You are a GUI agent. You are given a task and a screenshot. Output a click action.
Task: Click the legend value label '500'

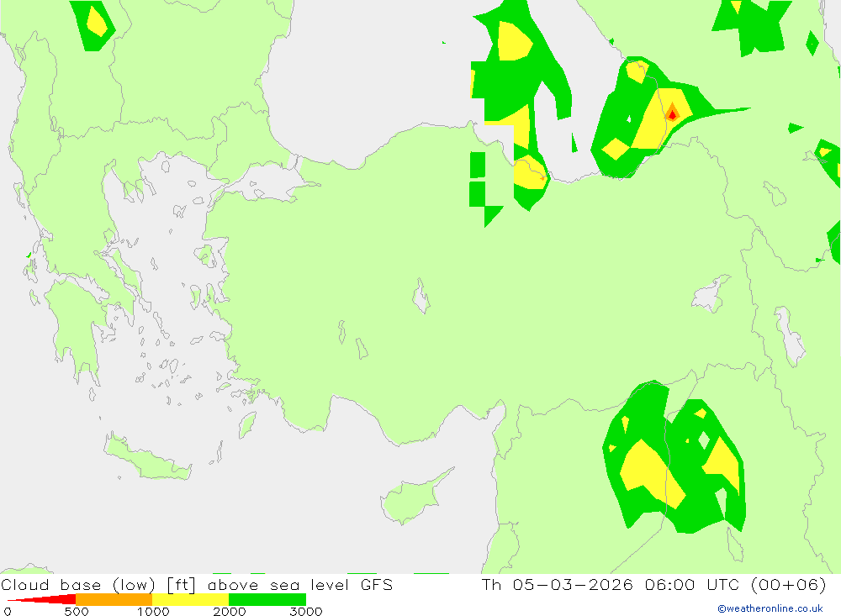[77, 611]
